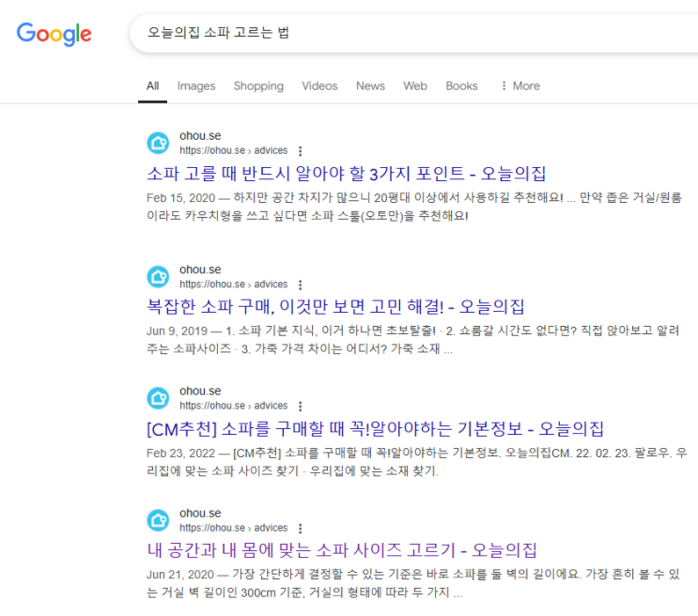Click URL breadcrumb above 복잡한 소파 구매 result
698x616 pixels.
tap(234, 285)
